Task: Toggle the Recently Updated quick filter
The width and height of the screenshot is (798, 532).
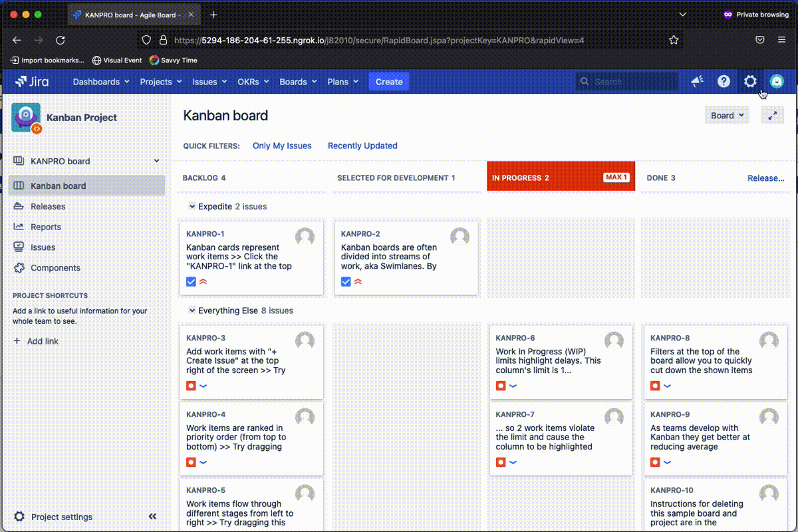Action: 362,146
